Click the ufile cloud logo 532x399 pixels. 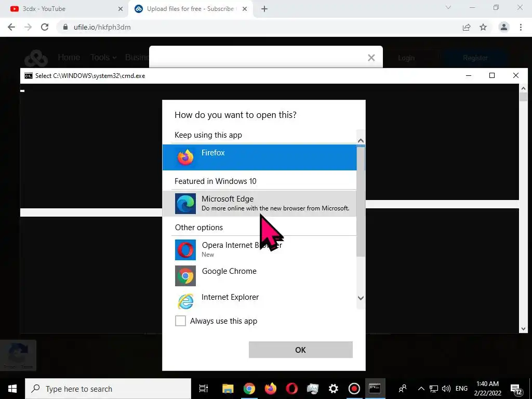click(x=36, y=58)
